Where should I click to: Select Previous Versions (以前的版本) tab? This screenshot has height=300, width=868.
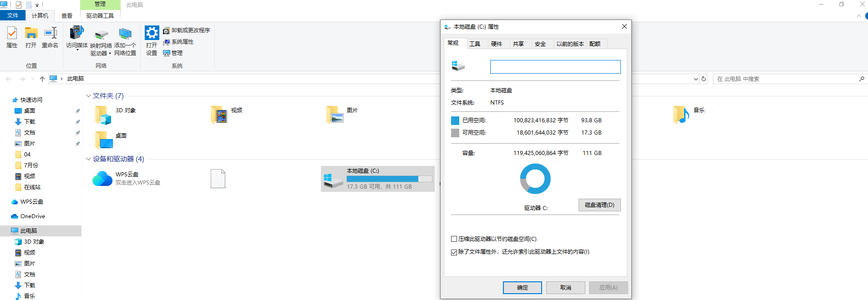(570, 44)
